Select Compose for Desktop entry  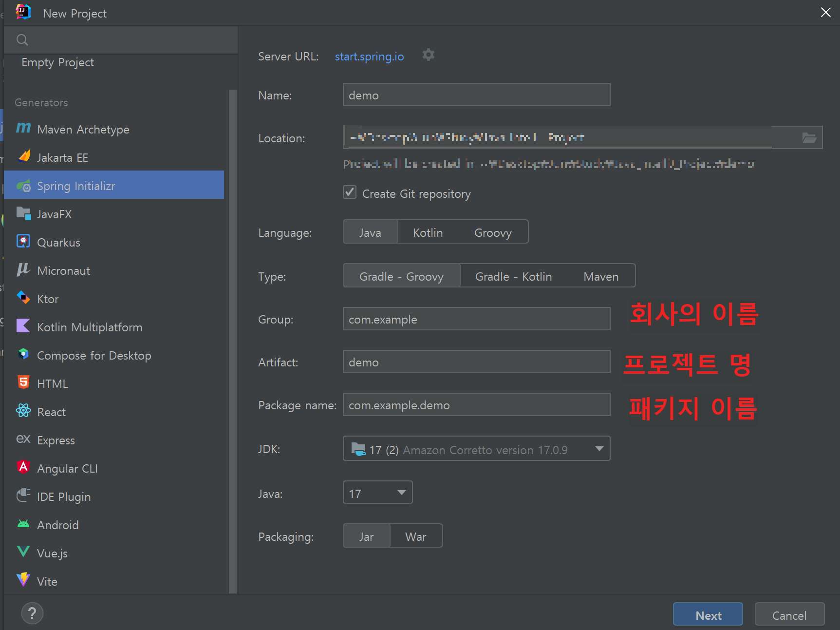point(114,355)
